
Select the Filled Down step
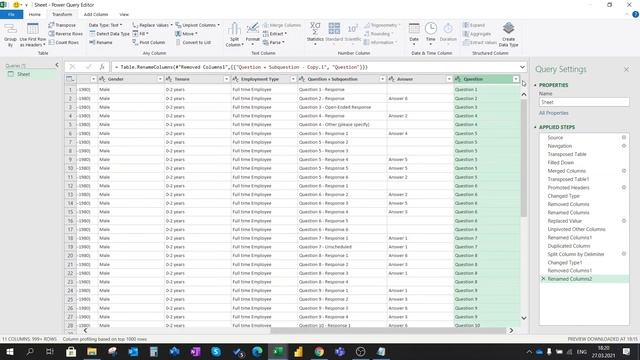(x=561, y=162)
